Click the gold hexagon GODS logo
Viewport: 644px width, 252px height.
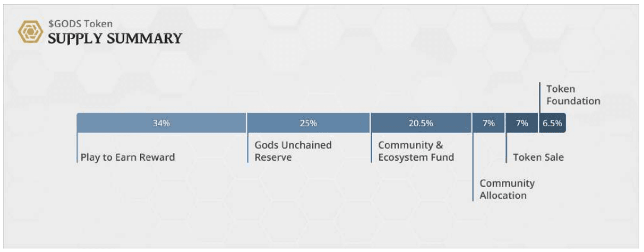click(x=30, y=32)
